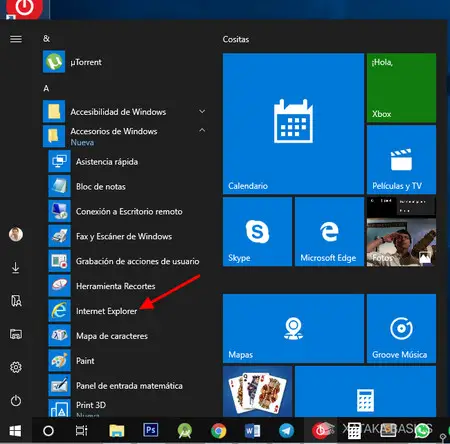Open Asistencia rápida entry

(x=127, y=162)
